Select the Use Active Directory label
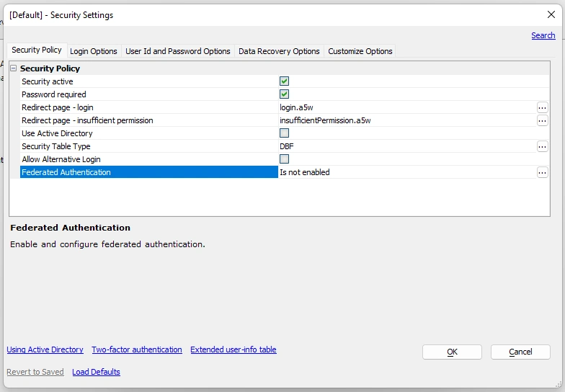 click(x=57, y=133)
